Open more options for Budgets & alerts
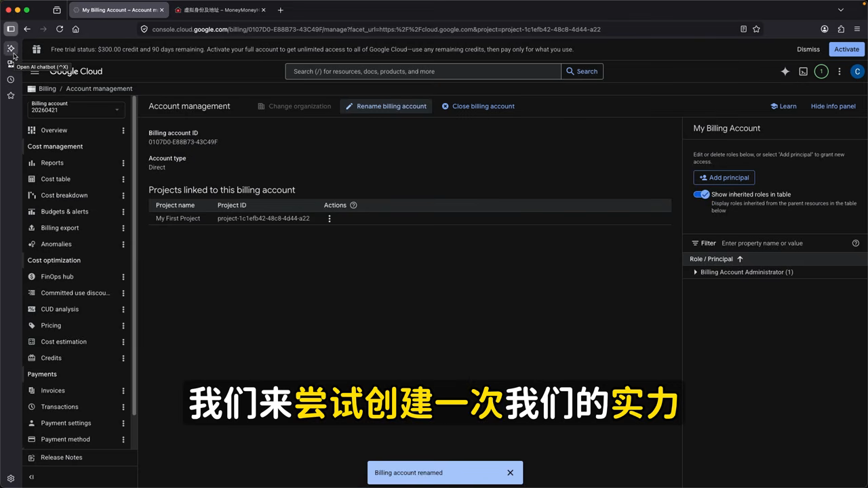 [123, 211]
